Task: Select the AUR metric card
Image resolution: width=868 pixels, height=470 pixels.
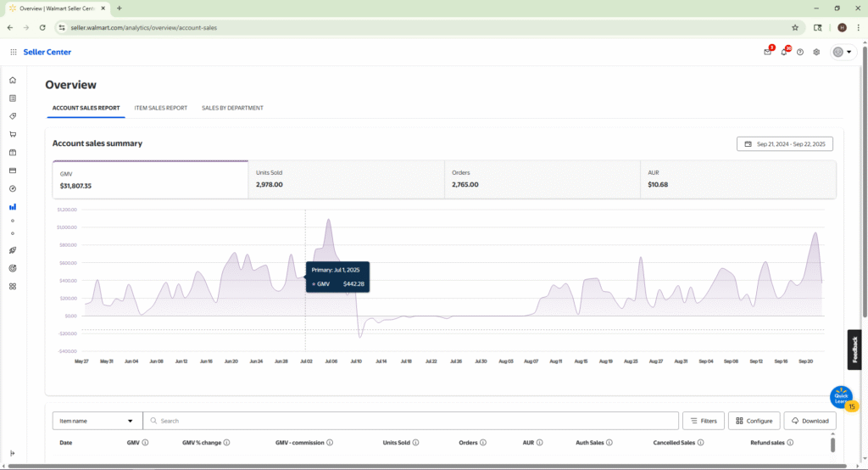Action: [x=737, y=179]
